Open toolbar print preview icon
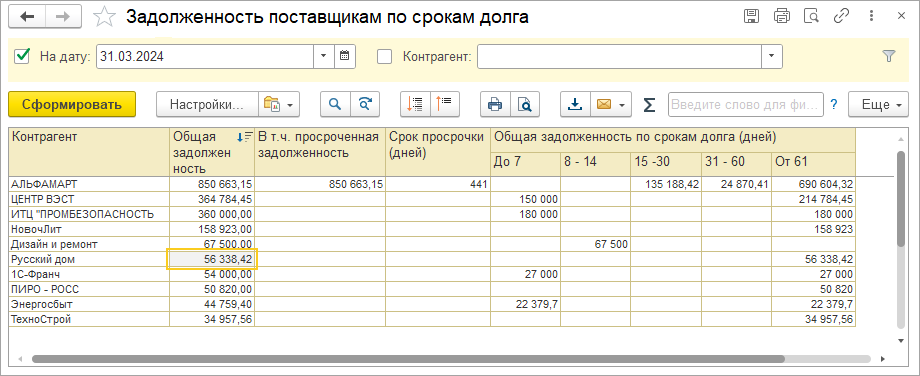Viewport: 920px width, 376px height. coord(525,104)
